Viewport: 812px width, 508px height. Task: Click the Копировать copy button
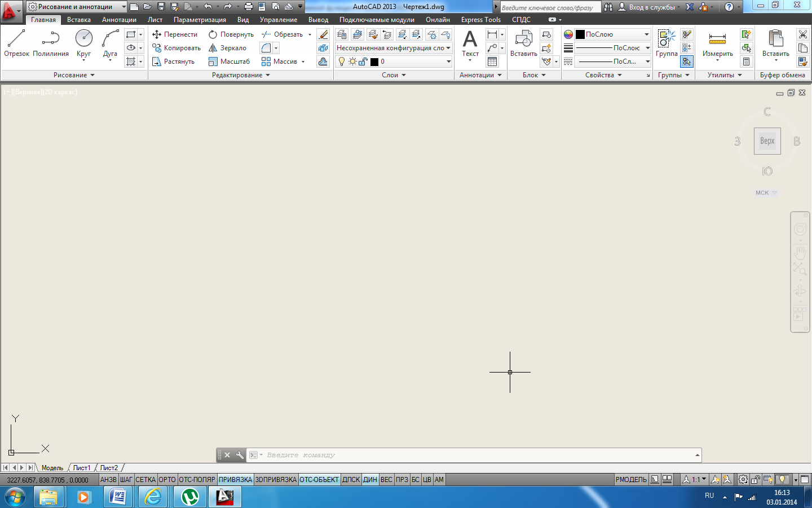click(176, 48)
